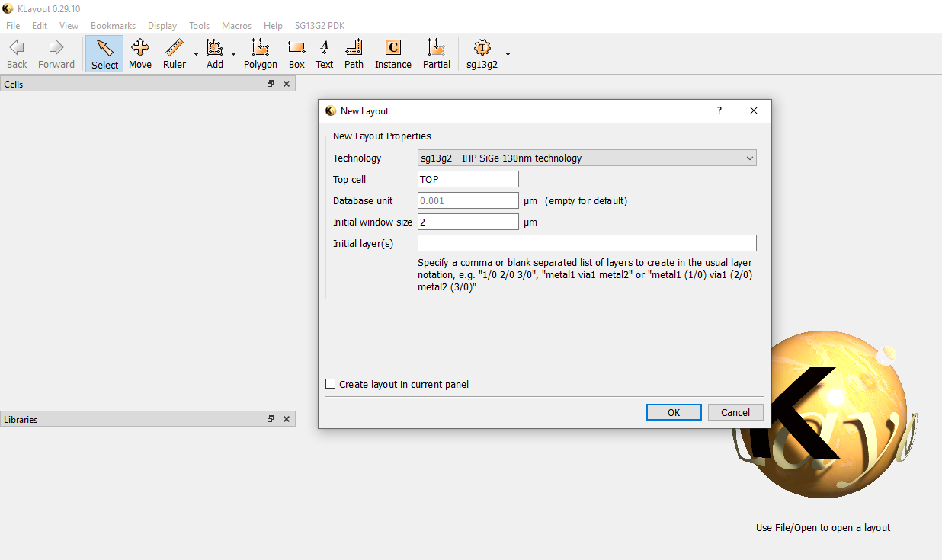Click the sg13g2 technology button
The height and width of the screenshot is (560, 942).
tap(482, 54)
